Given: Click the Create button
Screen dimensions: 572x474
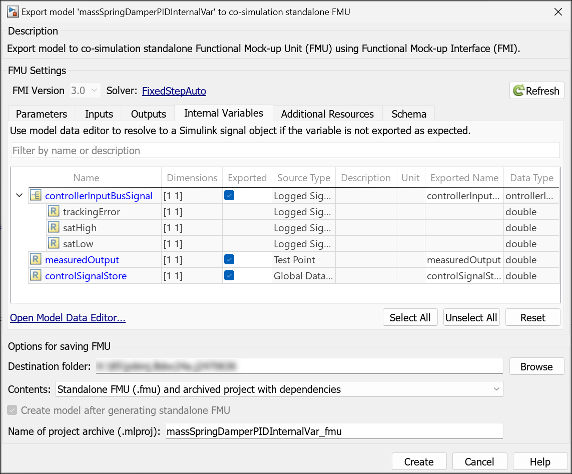Looking at the screenshot, I should click(x=419, y=462).
